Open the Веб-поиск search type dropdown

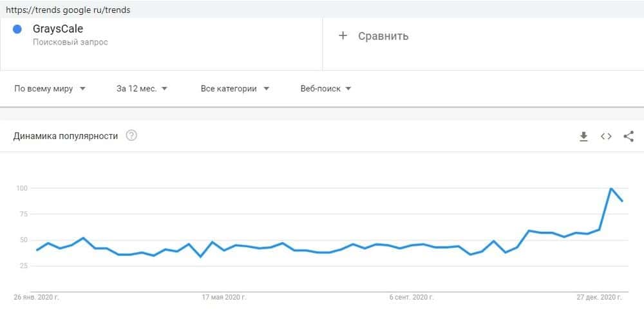(x=326, y=89)
